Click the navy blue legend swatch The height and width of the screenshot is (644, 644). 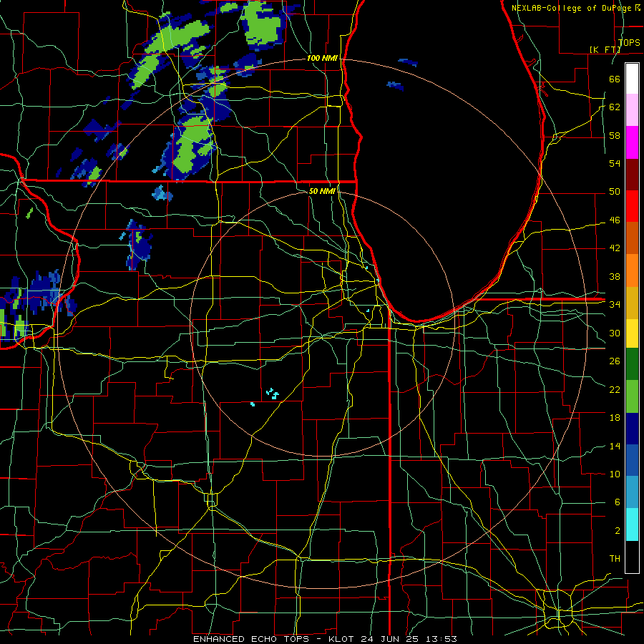coord(632,429)
